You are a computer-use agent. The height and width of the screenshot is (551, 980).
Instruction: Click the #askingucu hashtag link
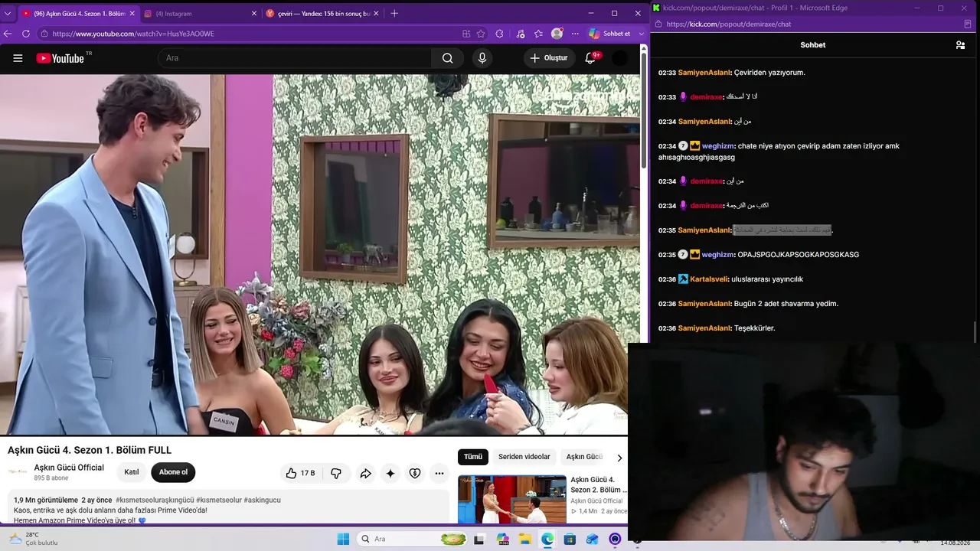[x=262, y=500]
